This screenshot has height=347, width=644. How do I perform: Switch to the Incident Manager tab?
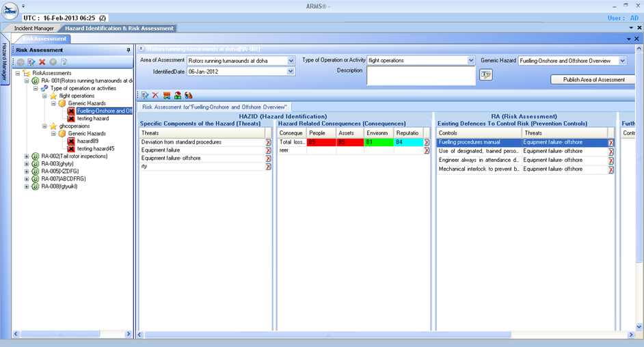coord(34,28)
